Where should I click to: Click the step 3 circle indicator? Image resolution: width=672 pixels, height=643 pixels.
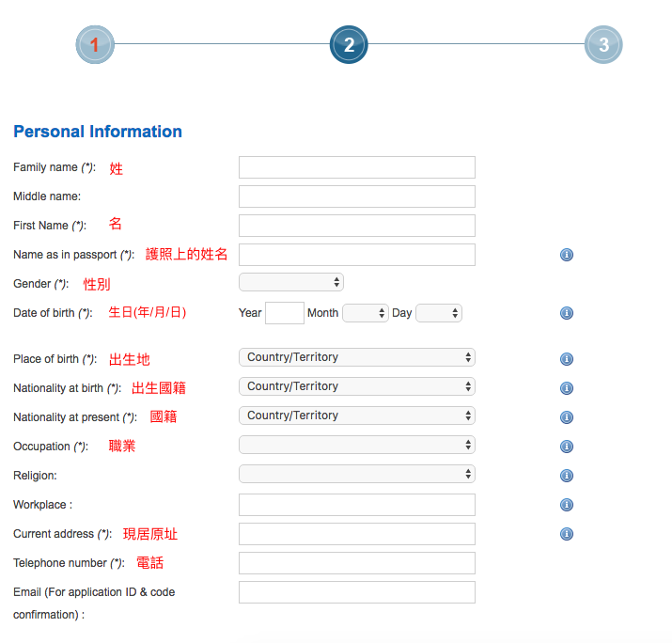(603, 44)
